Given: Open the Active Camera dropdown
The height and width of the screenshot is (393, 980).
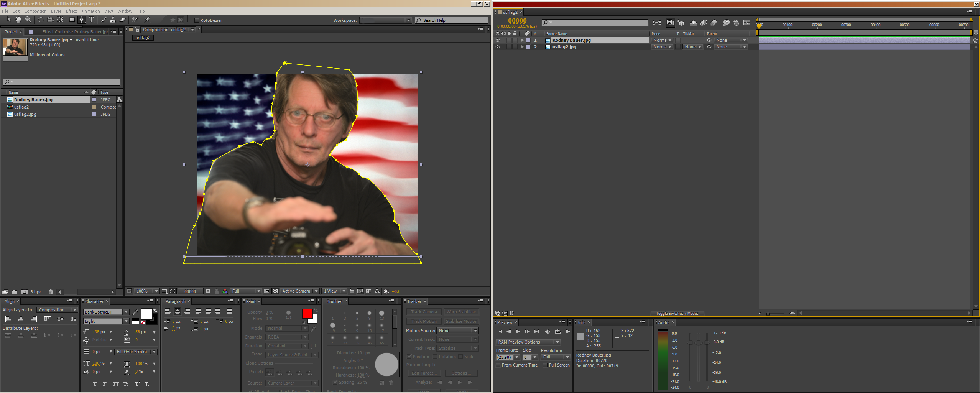Looking at the screenshot, I should [300, 291].
